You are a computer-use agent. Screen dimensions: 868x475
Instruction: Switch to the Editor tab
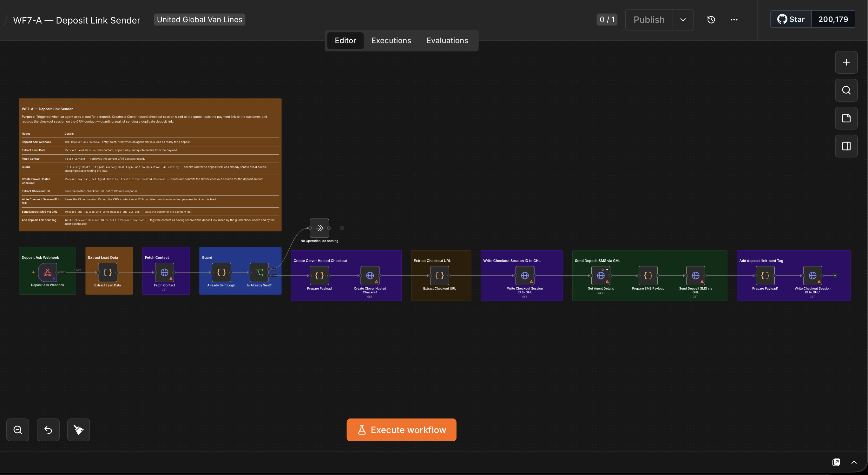[345, 40]
